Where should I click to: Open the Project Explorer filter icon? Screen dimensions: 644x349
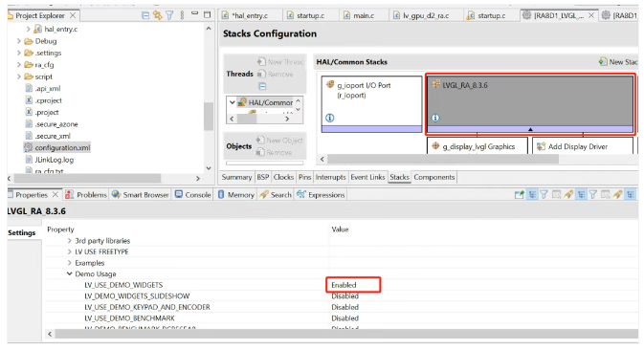[x=169, y=15]
